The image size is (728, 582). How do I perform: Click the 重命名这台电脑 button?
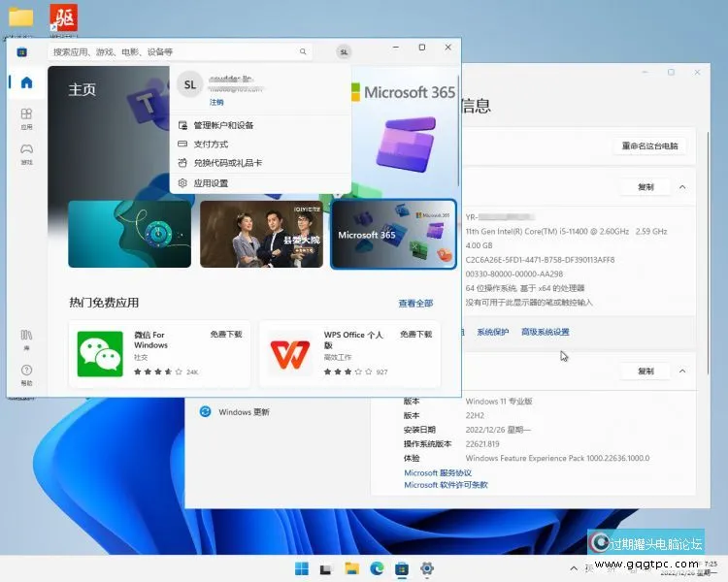(649, 146)
